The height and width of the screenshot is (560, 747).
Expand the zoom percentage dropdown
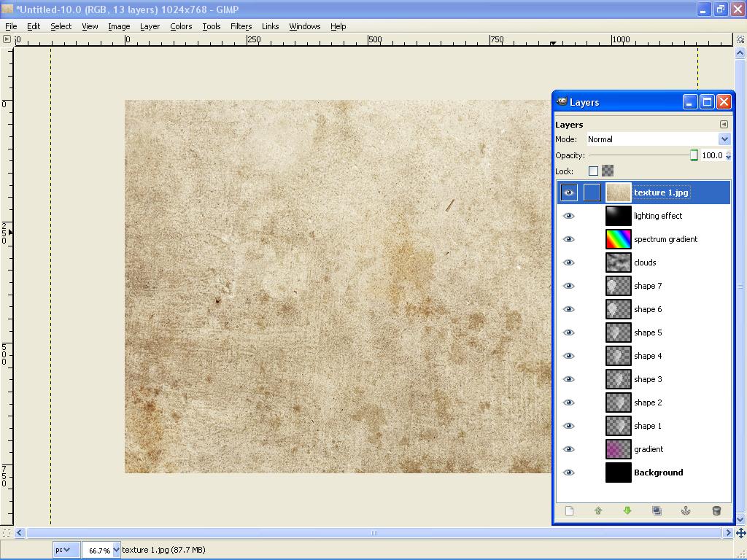[x=116, y=550]
